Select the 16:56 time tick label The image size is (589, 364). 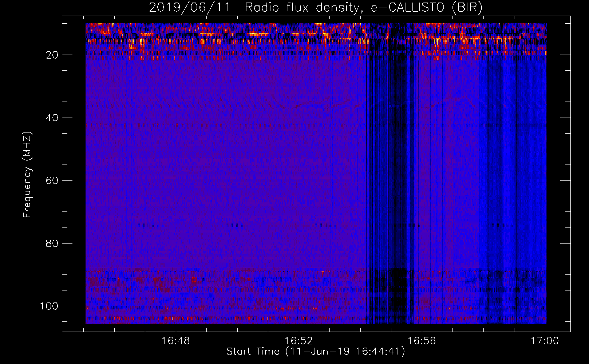(422, 341)
